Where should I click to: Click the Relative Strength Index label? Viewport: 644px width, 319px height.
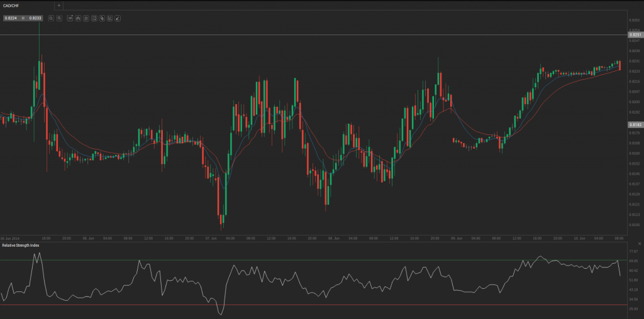click(x=21, y=245)
